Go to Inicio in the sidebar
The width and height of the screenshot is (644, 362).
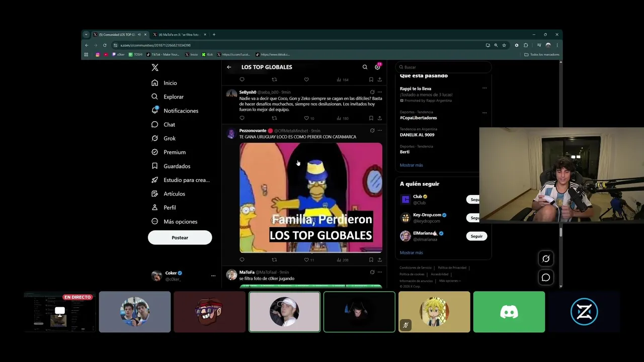pos(165,83)
